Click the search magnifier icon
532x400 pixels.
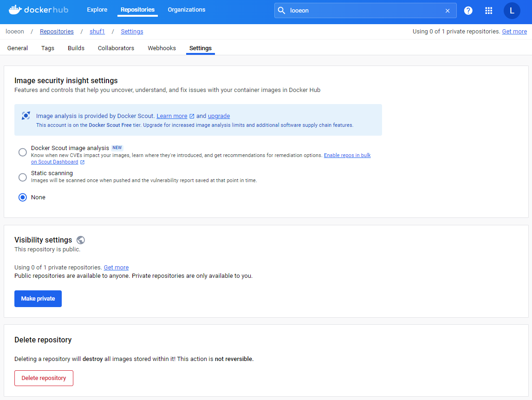coord(281,11)
